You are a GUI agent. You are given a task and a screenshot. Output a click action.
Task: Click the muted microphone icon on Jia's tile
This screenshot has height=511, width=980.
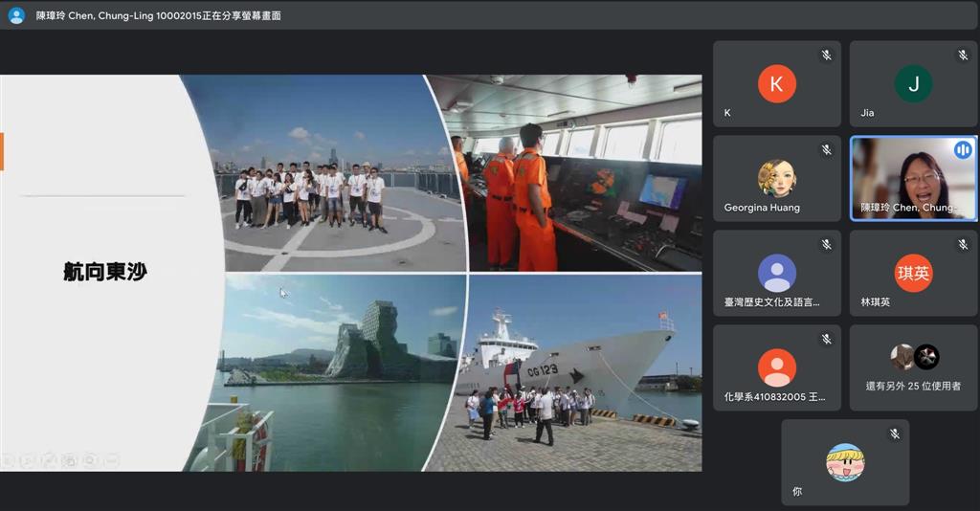(963, 56)
